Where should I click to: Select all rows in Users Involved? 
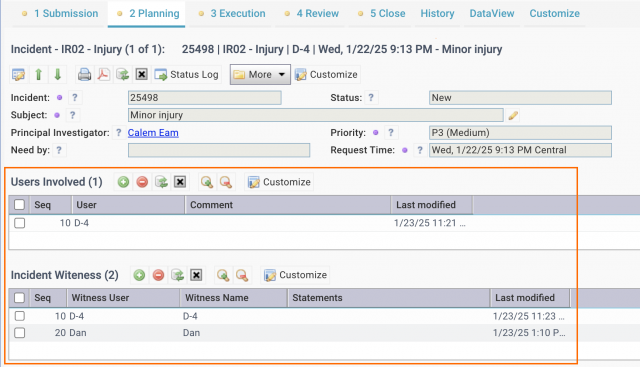19,205
